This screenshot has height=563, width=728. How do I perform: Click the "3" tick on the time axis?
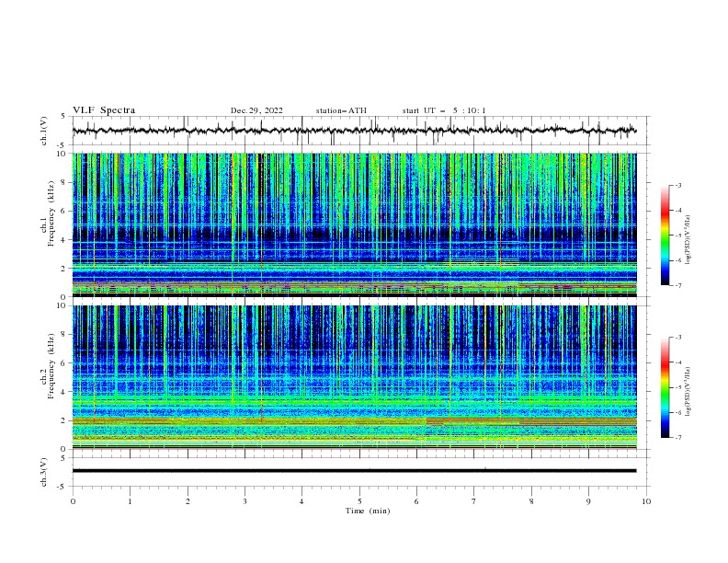pos(245,501)
